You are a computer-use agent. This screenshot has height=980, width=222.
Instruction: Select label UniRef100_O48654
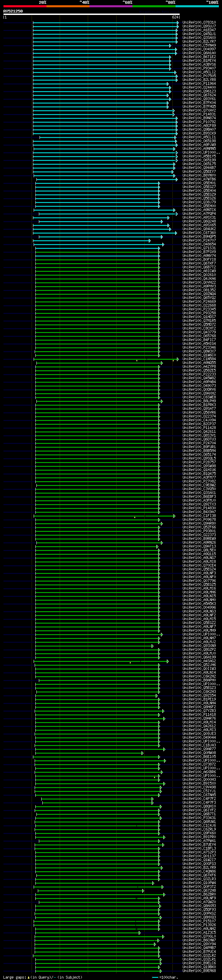pos(199,244)
